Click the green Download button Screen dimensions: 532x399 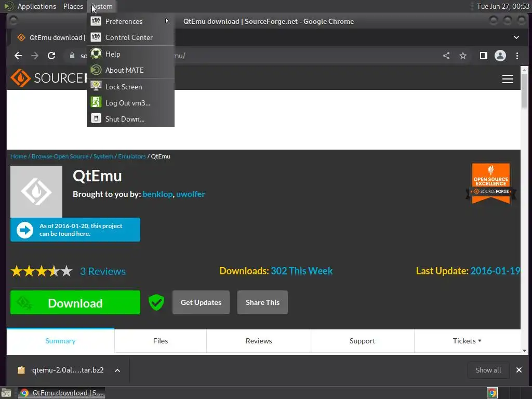click(x=75, y=303)
